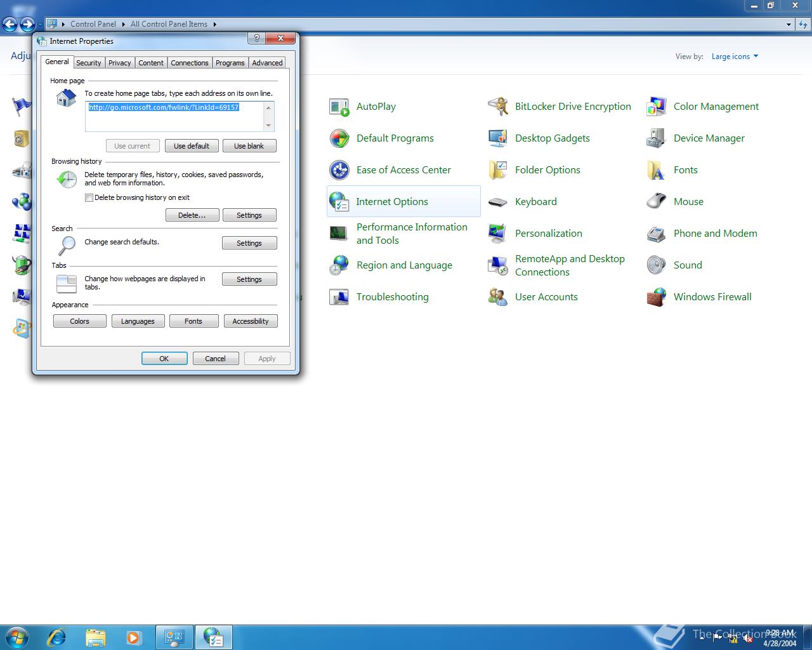812x650 pixels.
Task: Click the Languages button
Action: 138,321
